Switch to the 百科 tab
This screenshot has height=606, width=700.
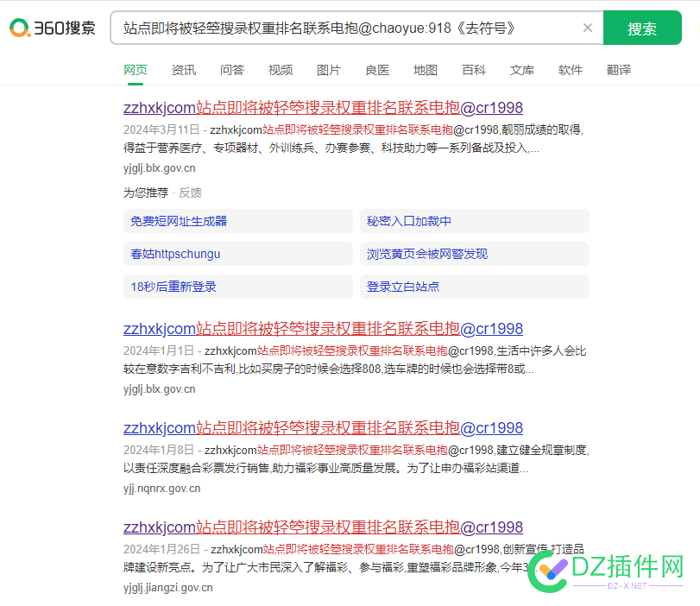click(x=474, y=70)
